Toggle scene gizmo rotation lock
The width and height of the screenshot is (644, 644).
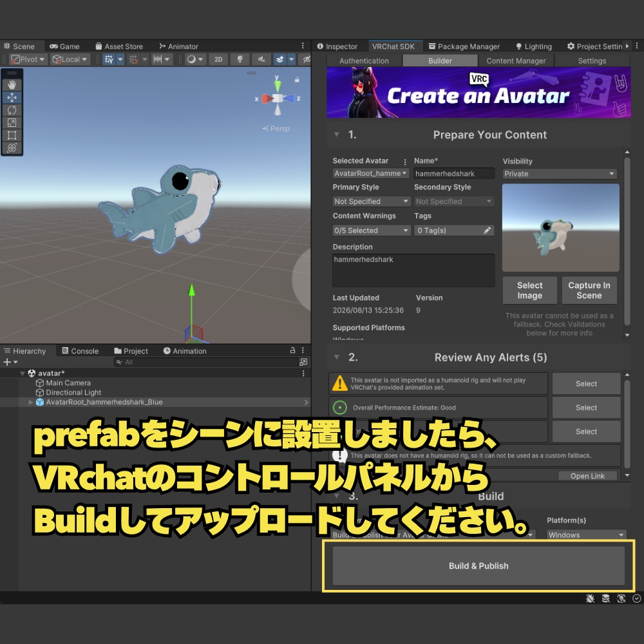[297, 80]
